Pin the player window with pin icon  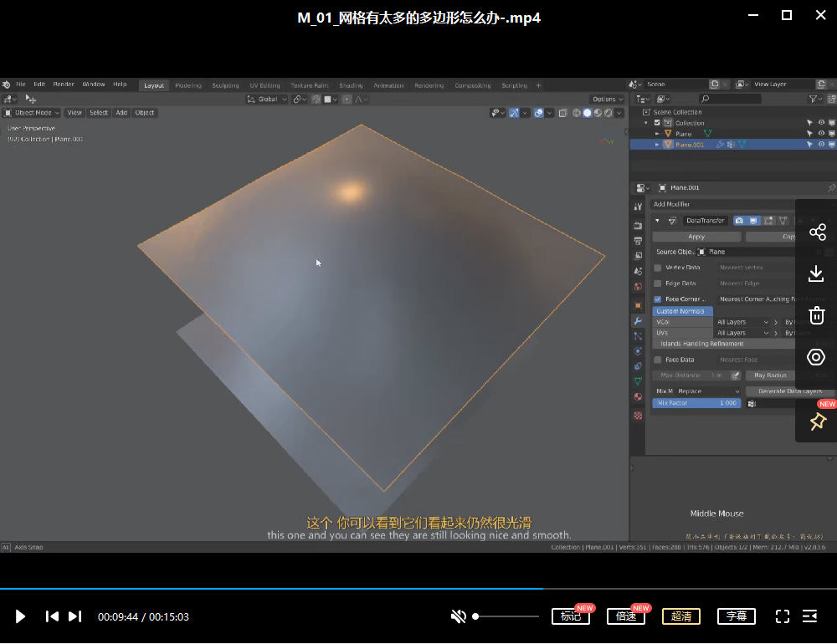tap(817, 422)
